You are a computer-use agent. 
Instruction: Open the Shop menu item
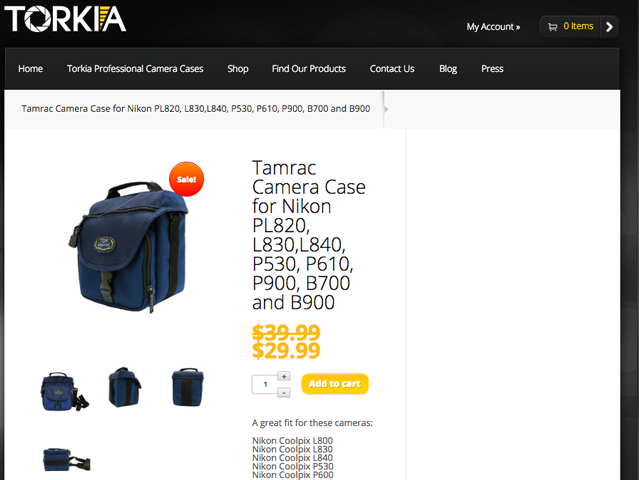238,69
